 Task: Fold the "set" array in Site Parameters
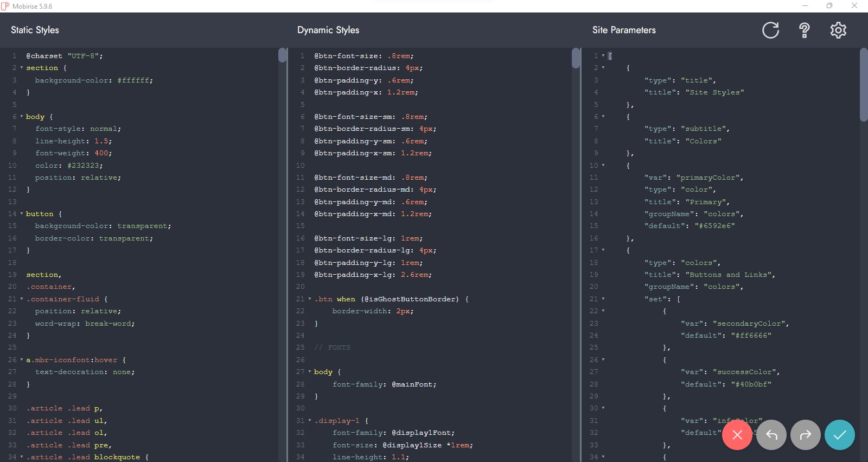pos(603,299)
